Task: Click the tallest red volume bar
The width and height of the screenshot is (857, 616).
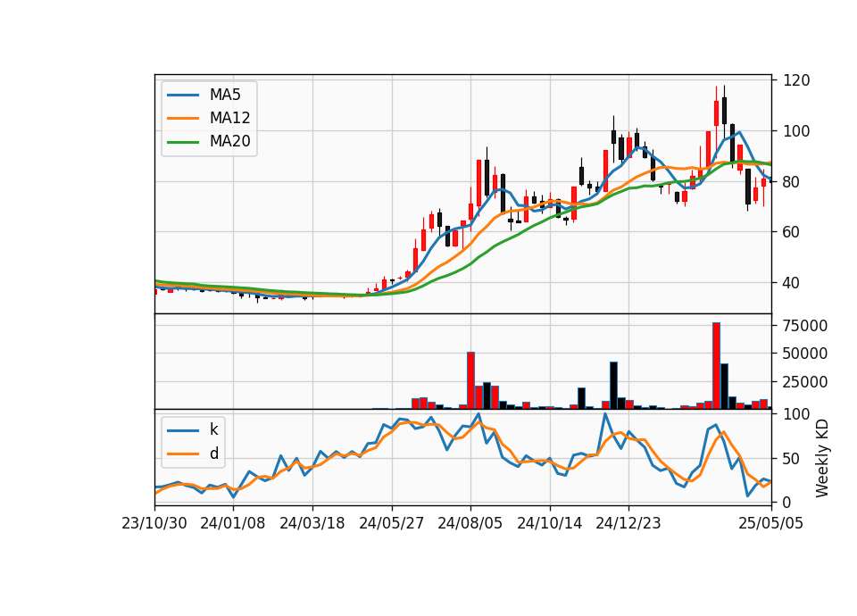Action: point(716,366)
